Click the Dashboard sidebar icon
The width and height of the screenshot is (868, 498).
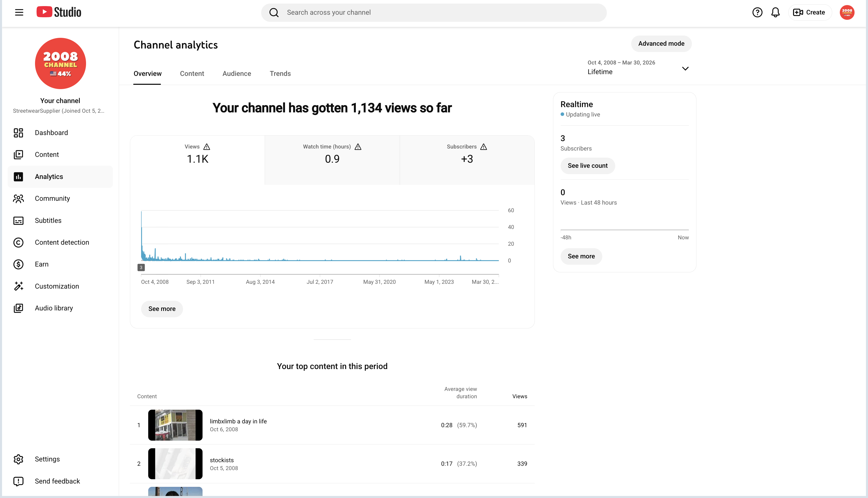[19, 133]
